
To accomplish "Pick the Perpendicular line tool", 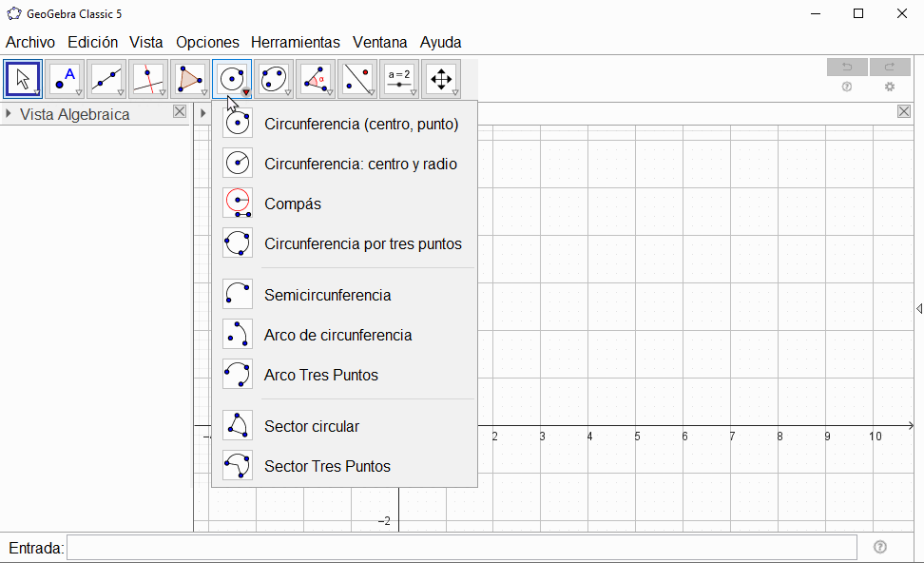I will 148,79.
